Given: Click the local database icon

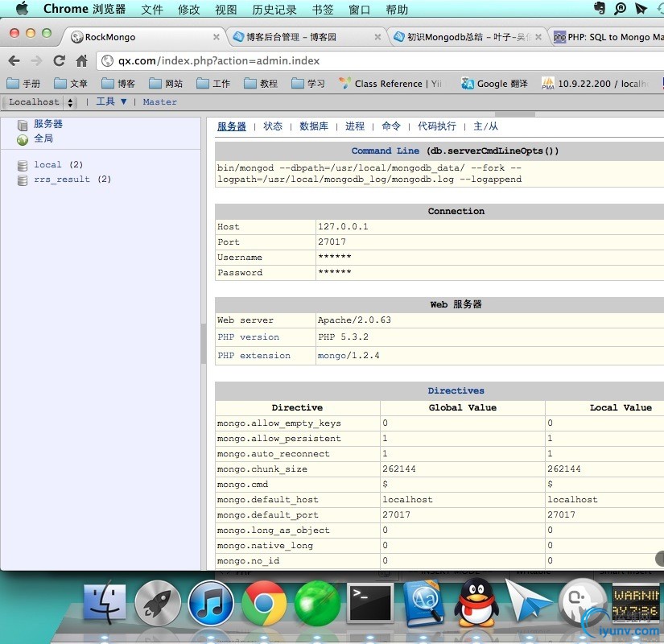Looking at the screenshot, I should (23, 165).
